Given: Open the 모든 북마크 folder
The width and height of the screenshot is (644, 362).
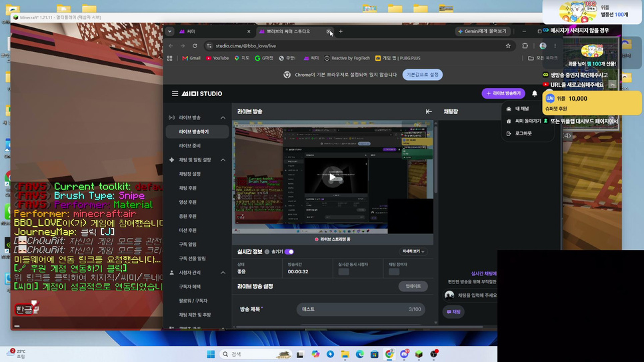Looking at the screenshot, I should coord(543,59).
